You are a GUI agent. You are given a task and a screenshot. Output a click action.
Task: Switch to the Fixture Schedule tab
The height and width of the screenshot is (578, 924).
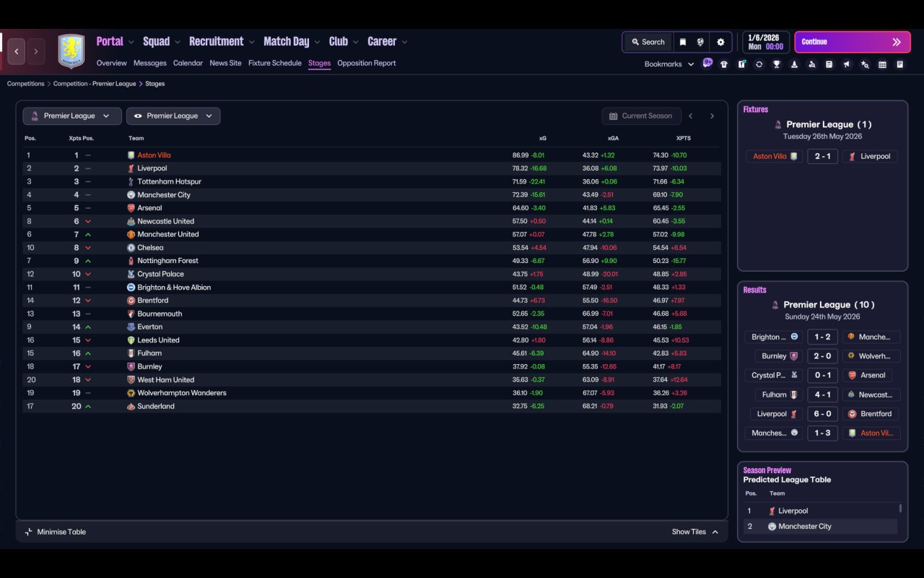pos(274,63)
